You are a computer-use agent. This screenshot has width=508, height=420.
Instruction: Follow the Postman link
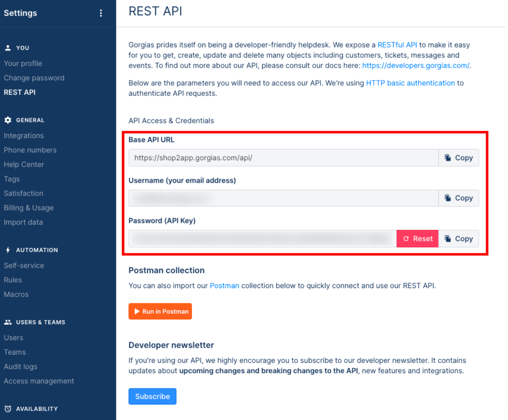click(x=225, y=285)
